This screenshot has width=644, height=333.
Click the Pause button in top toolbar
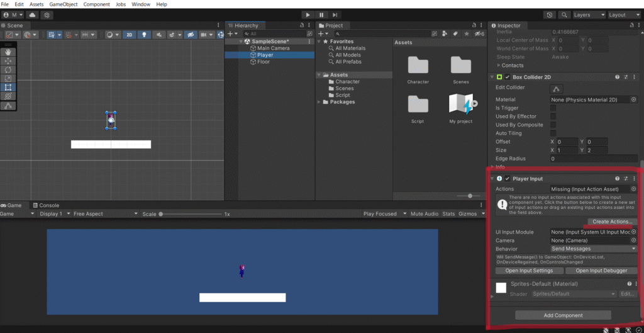(321, 14)
